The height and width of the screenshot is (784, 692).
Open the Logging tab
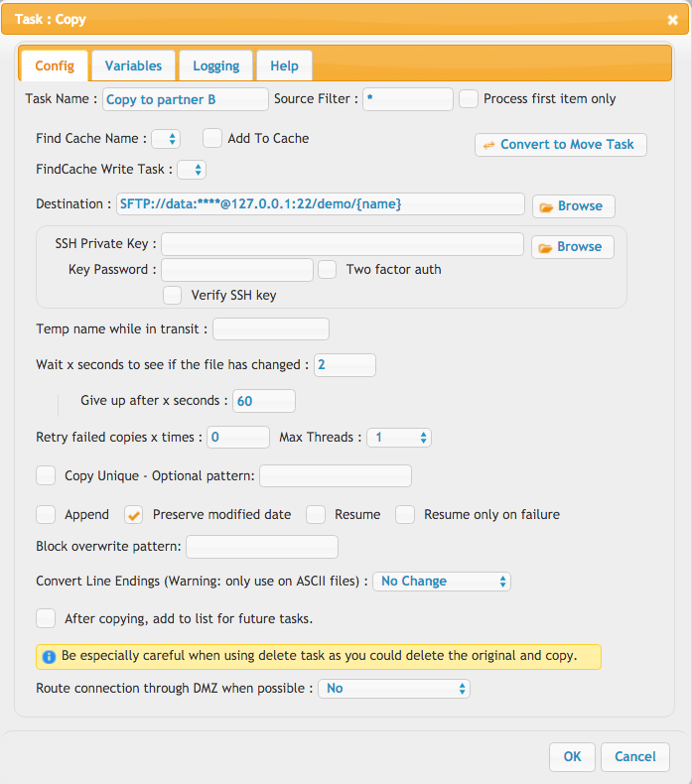(x=216, y=65)
